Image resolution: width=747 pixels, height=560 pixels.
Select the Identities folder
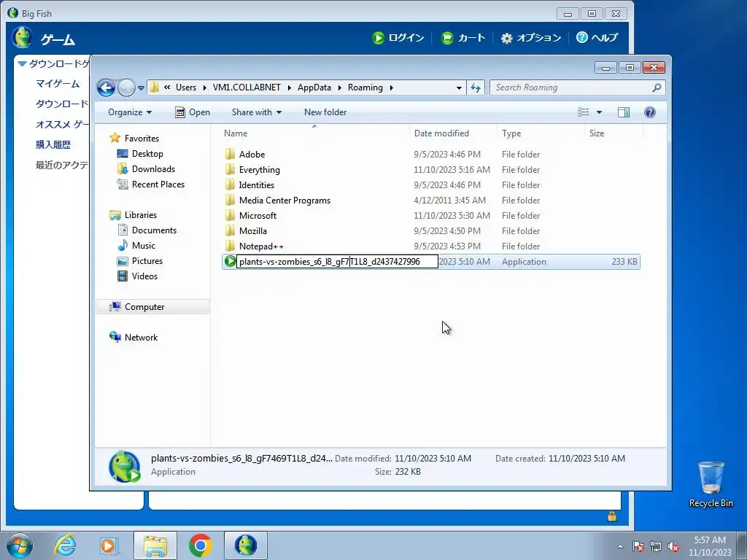(257, 184)
